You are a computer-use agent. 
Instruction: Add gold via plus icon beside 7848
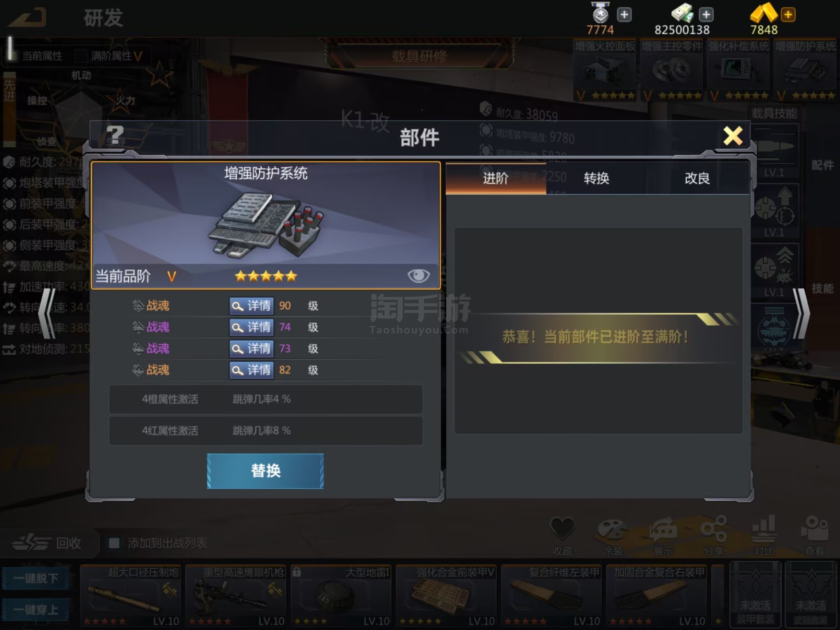pos(788,15)
